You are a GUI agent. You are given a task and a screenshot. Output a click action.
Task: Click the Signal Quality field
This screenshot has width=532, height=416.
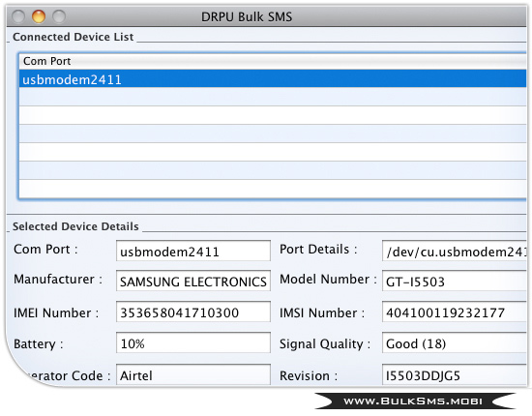pos(455,342)
